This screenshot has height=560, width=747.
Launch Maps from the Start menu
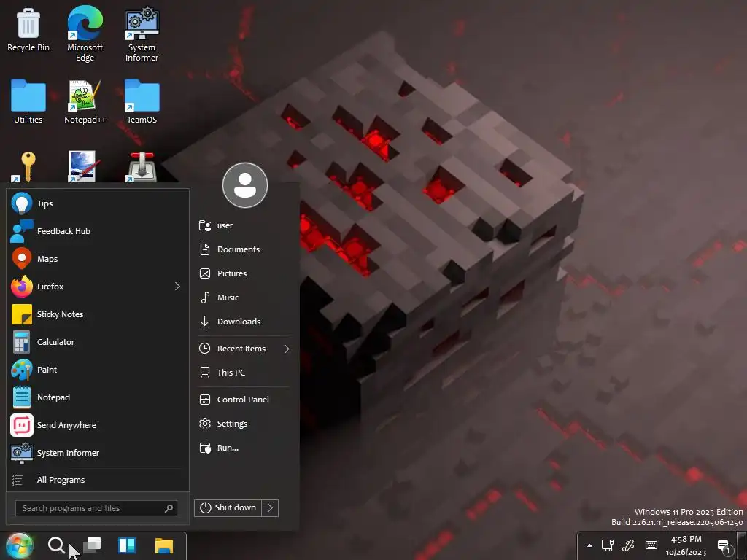click(x=97, y=259)
